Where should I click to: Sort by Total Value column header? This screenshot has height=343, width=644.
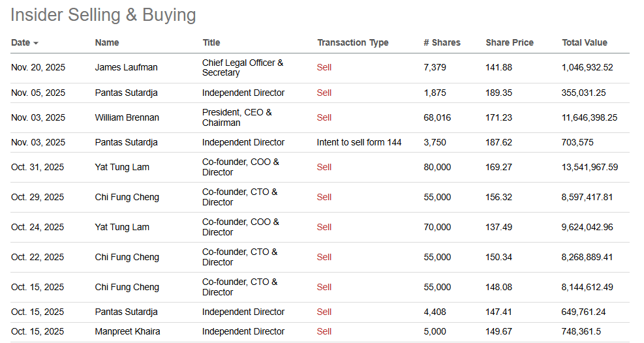(x=584, y=42)
